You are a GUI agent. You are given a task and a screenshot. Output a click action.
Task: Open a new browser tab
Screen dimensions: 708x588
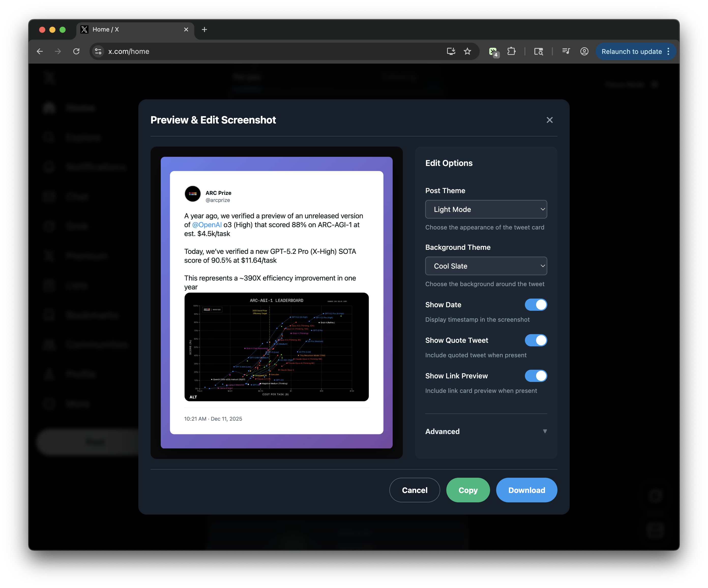[x=204, y=30]
